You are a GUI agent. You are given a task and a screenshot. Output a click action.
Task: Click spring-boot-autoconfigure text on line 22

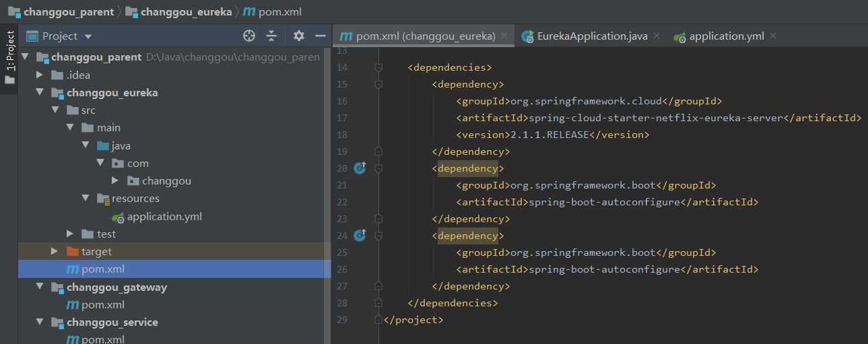point(605,202)
